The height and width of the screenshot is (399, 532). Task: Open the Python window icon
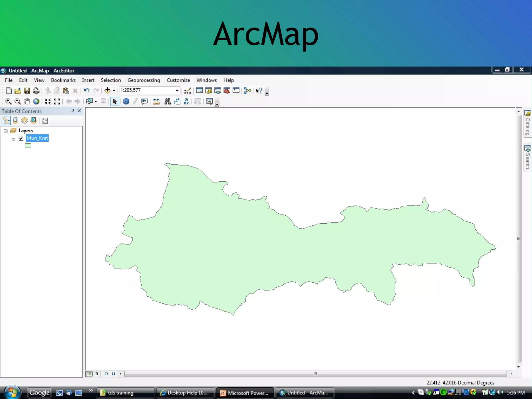[x=236, y=90]
